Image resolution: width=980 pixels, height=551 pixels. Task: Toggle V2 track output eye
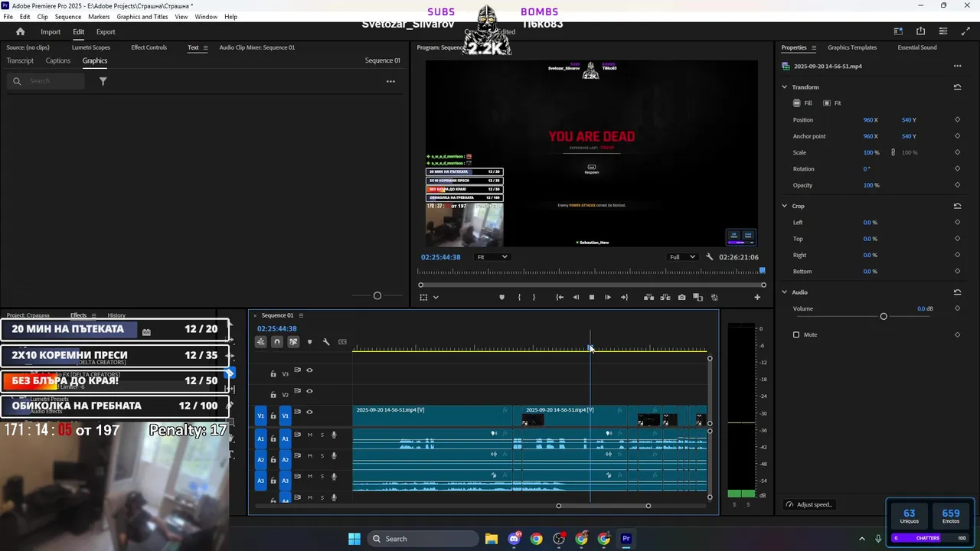[309, 391]
